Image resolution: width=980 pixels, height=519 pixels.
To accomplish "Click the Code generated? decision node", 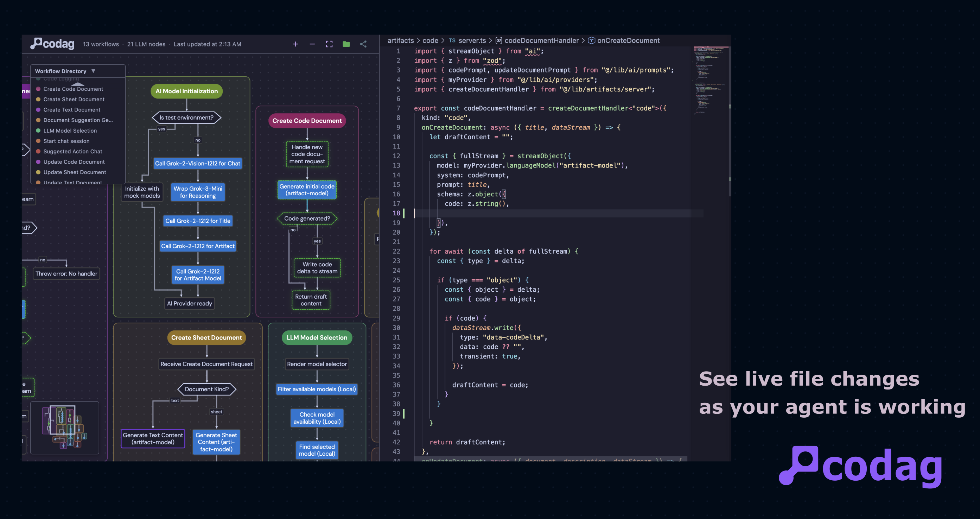I will click(x=307, y=219).
